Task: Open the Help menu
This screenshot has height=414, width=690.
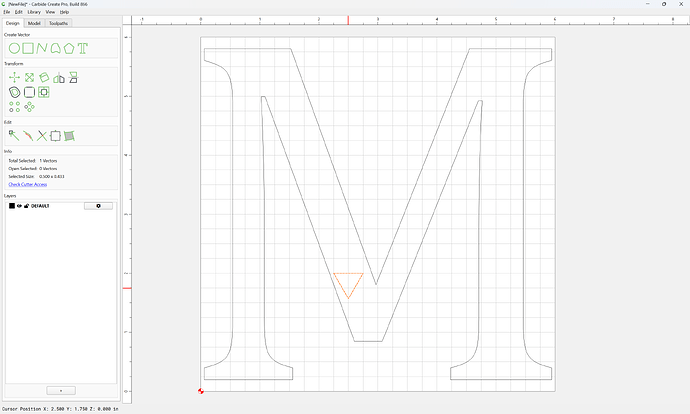Action: pos(64,12)
